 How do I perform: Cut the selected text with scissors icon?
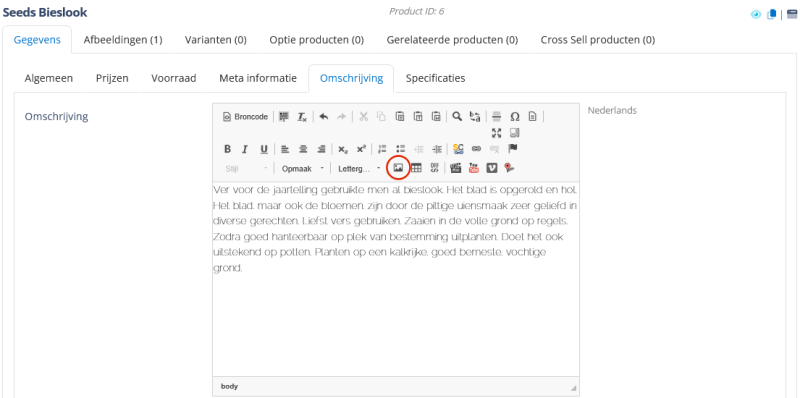pyautogui.click(x=363, y=117)
